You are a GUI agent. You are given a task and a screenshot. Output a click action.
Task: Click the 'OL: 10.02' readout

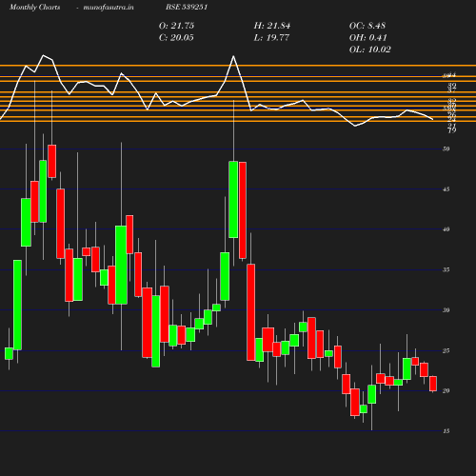pyautogui.click(x=370, y=50)
